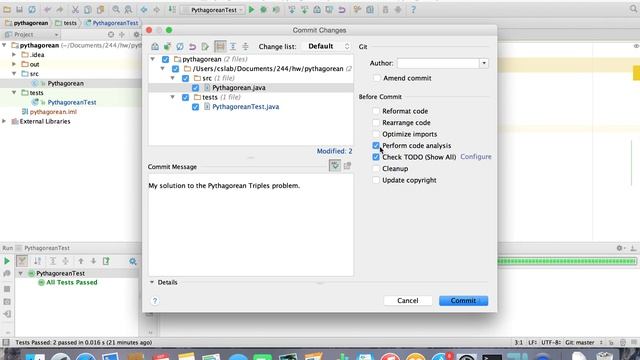Click the green Run button in main toolbar
The image size is (640, 360).
click(251, 9)
